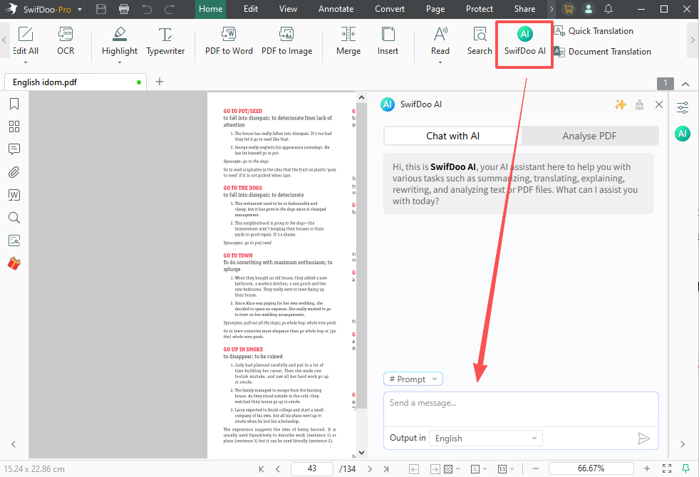Expand the left sidebar arrow
This screenshot has height=477, width=700.
click(x=13, y=444)
